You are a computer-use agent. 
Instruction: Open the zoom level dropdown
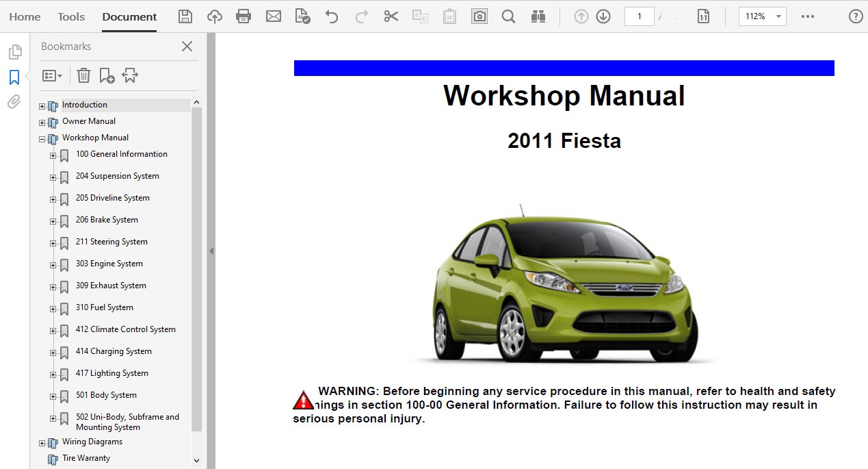point(778,16)
